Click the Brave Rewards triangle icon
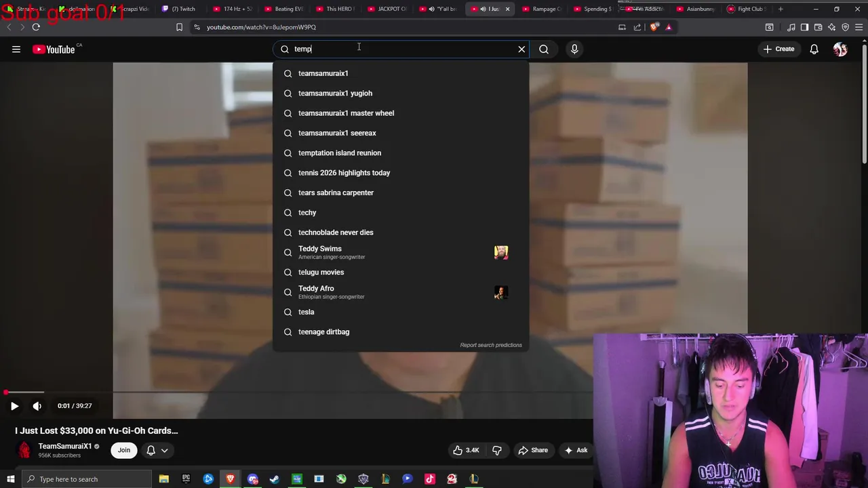 [x=669, y=27]
